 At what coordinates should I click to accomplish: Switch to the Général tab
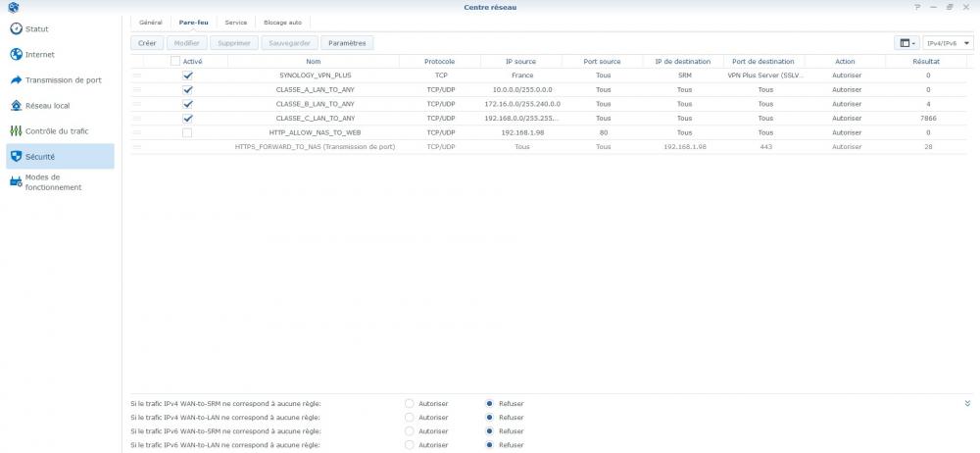[x=151, y=23]
